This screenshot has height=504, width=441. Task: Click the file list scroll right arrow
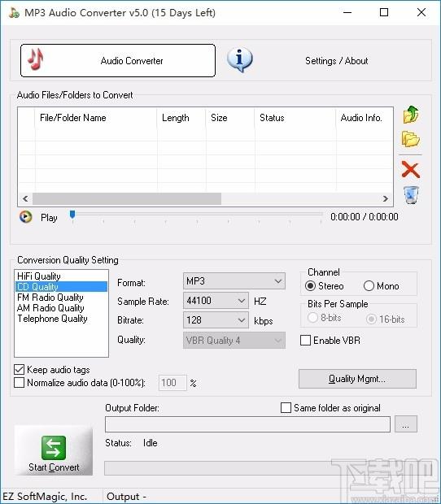tap(386, 198)
